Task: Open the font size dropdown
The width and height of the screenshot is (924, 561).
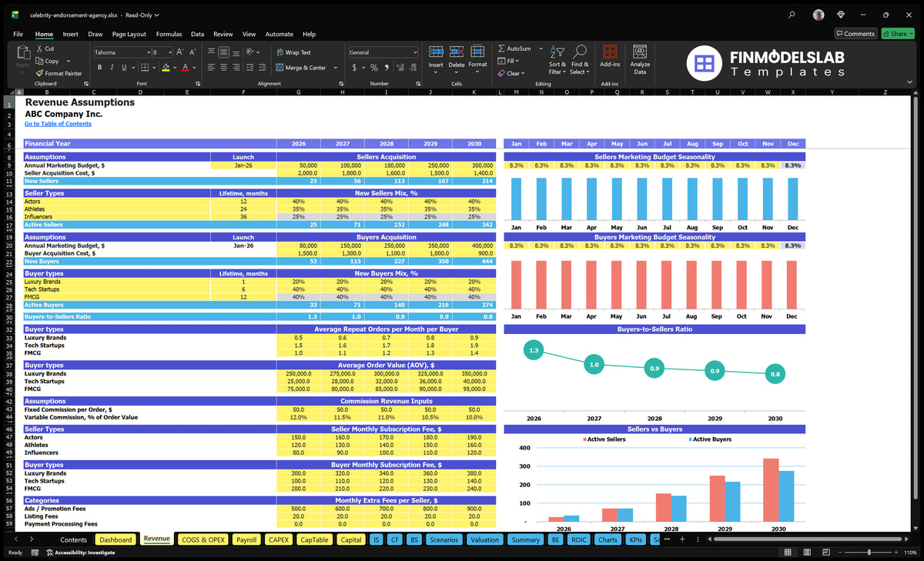Action: (169, 52)
